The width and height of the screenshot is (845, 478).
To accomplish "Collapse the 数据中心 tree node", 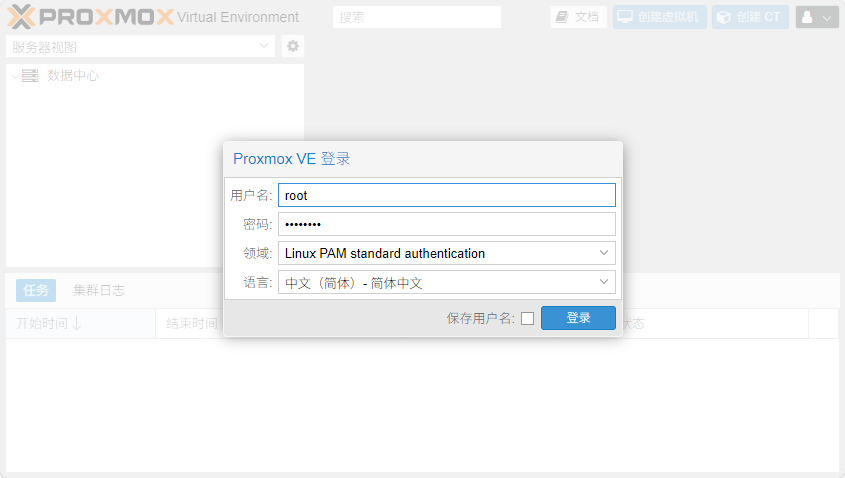I will 14,76.
